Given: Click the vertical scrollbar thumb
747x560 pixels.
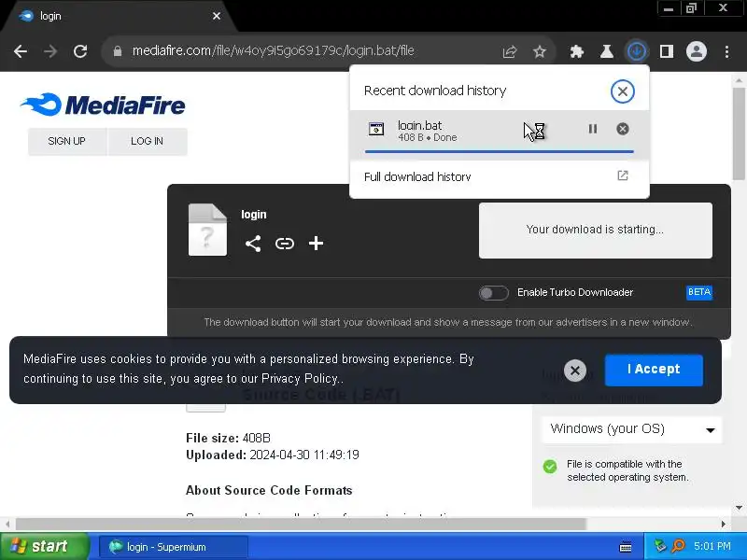Looking at the screenshot, I should coord(739,133).
